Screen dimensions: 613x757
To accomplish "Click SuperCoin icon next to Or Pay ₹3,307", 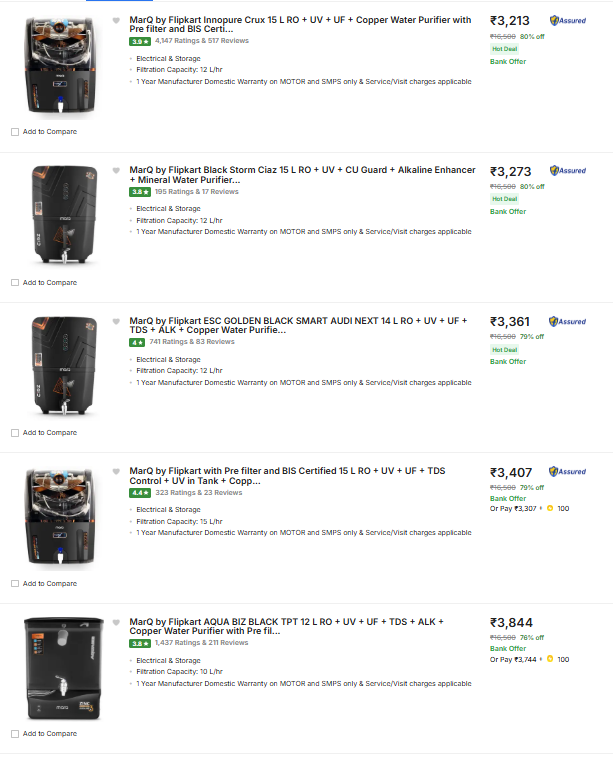I will (x=550, y=508).
